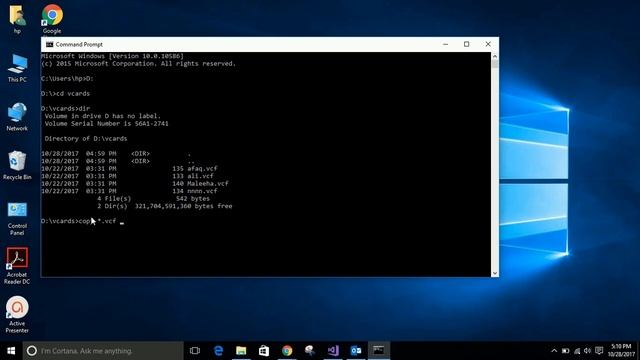Minimize the Command Prompt window
The width and height of the screenshot is (640, 360).
445,44
